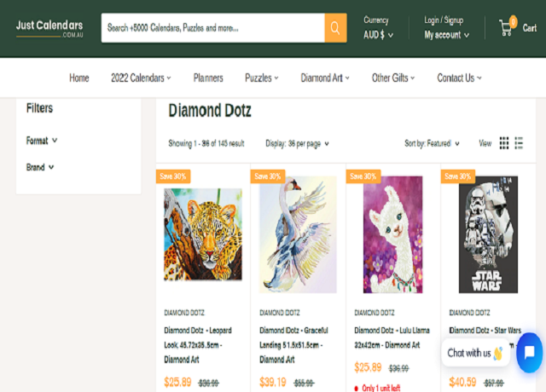Open the shopping cart icon
This screenshot has height=392, width=546.
(508, 28)
